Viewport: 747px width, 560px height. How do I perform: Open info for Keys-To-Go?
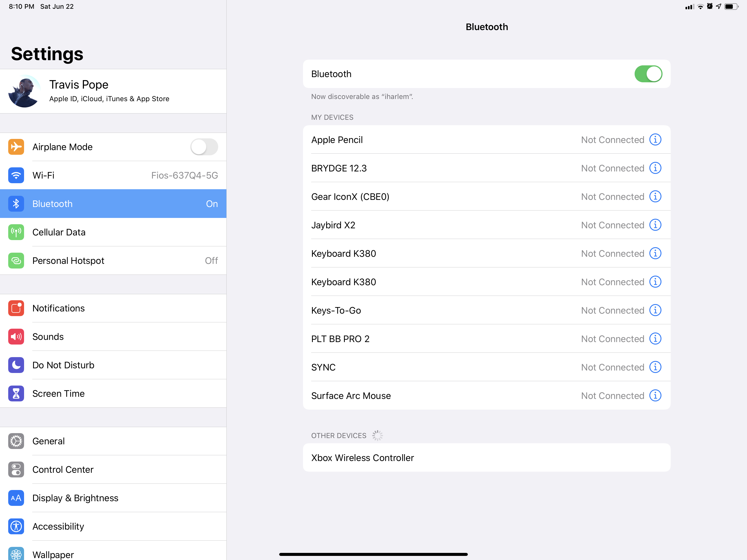point(655,310)
